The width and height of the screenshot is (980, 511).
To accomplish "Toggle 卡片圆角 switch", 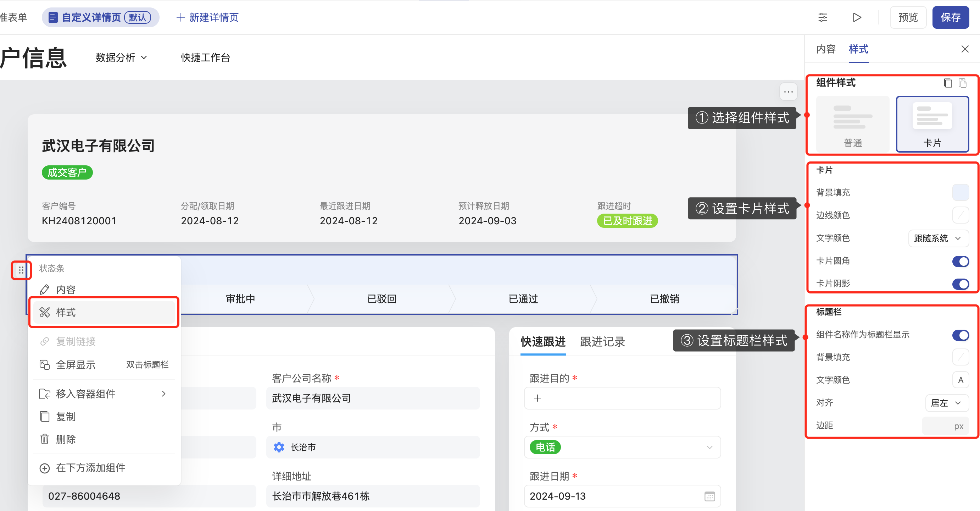I will (960, 261).
